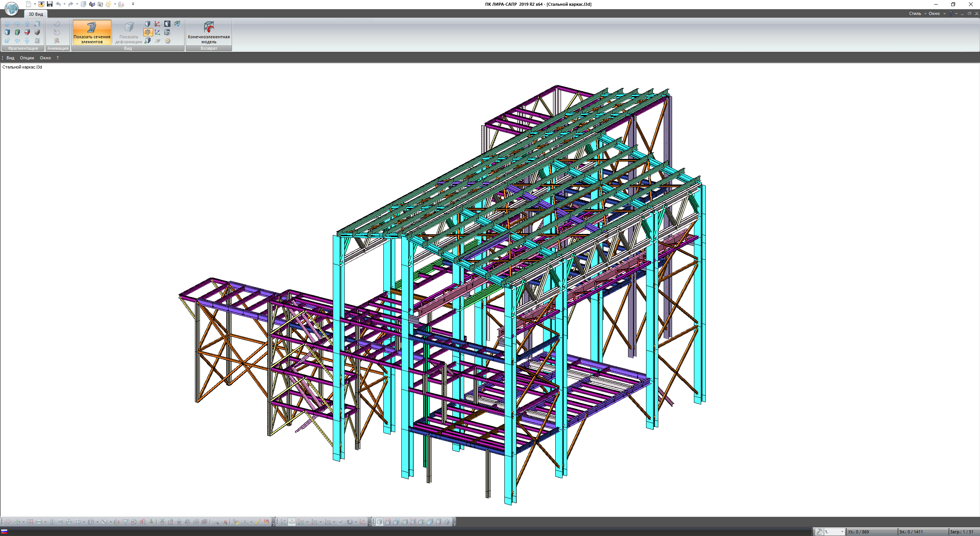Click the filter funnel icon in bottom toolbar

click(125, 522)
